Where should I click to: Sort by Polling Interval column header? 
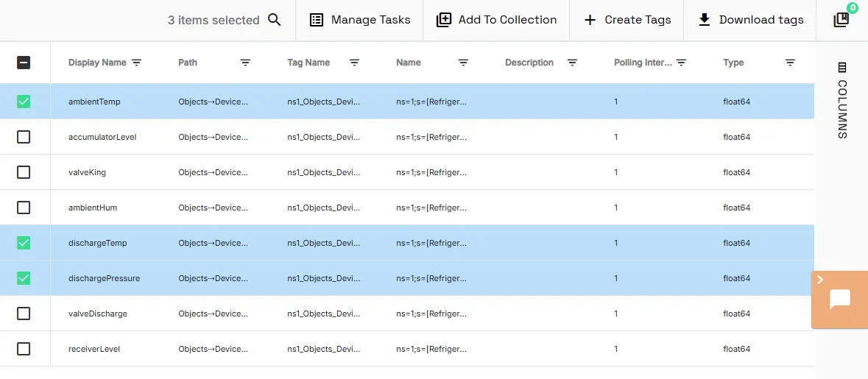click(643, 63)
